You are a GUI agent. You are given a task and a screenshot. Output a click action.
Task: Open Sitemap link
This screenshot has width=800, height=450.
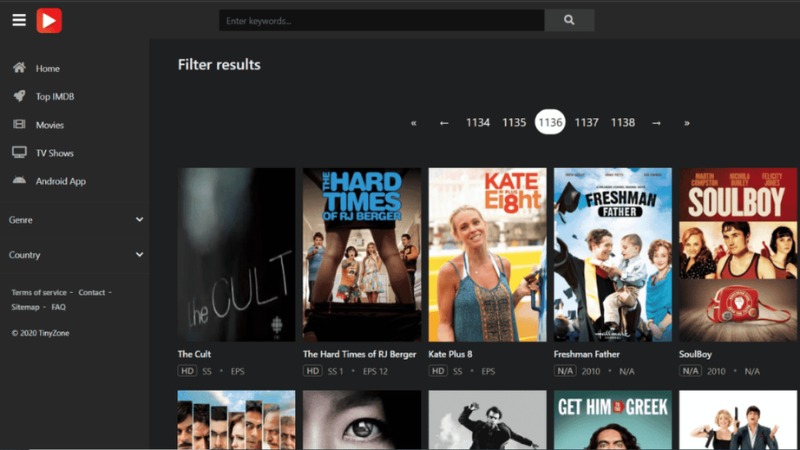pyautogui.click(x=25, y=307)
